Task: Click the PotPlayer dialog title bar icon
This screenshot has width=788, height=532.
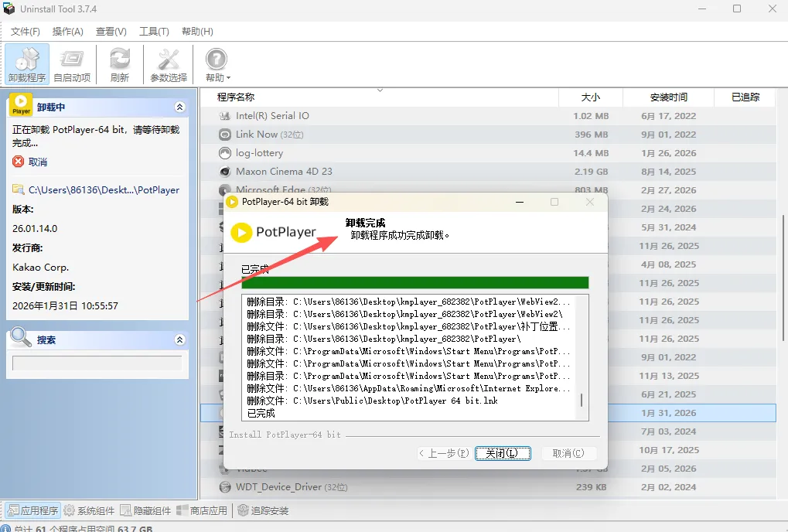Action: coord(232,202)
